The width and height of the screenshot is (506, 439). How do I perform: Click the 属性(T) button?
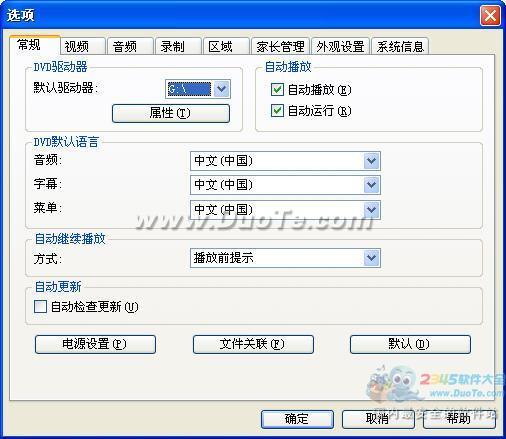(171, 113)
